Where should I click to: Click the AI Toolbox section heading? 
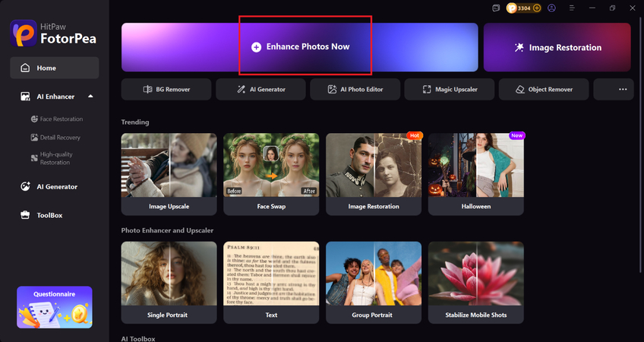(138, 339)
